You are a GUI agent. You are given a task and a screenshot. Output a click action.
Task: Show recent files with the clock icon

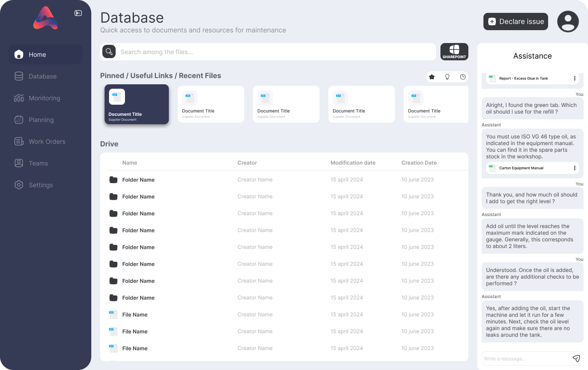click(x=463, y=77)
